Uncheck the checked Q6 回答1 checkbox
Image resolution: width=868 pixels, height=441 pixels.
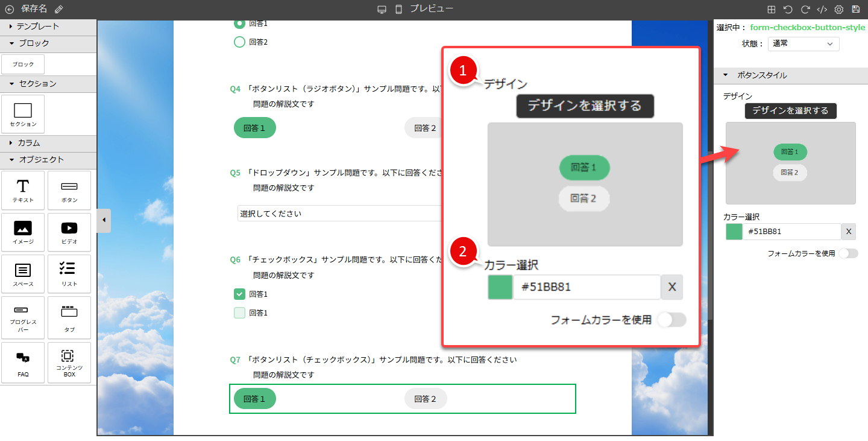[239, 294]
